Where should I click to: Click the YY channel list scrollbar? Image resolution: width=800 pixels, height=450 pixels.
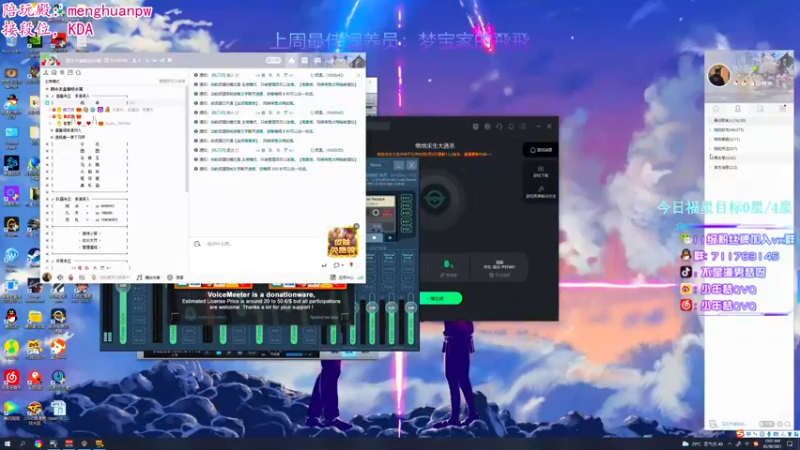click(x=187, y=140)
